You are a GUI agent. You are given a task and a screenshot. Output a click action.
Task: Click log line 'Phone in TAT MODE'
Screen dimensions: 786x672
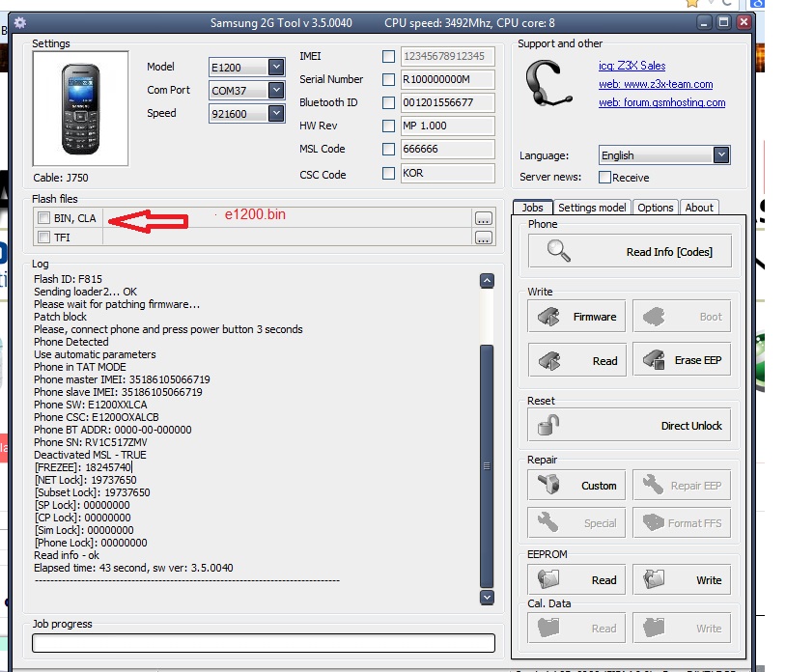point(80,367)
